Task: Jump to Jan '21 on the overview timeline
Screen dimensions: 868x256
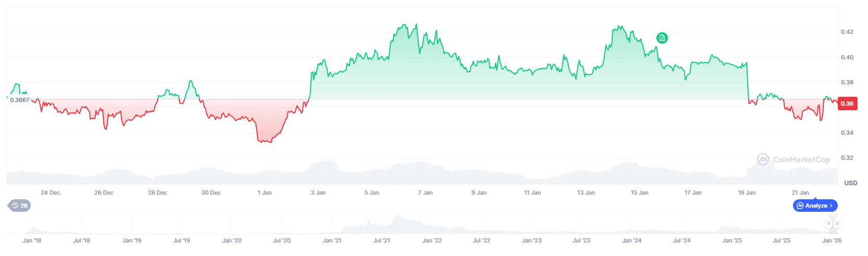Action: (x=332, y=241)
